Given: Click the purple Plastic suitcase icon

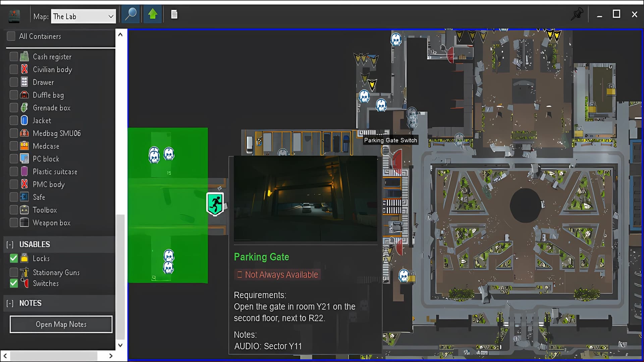Looking at the screenshot, I should pos(24,171).
